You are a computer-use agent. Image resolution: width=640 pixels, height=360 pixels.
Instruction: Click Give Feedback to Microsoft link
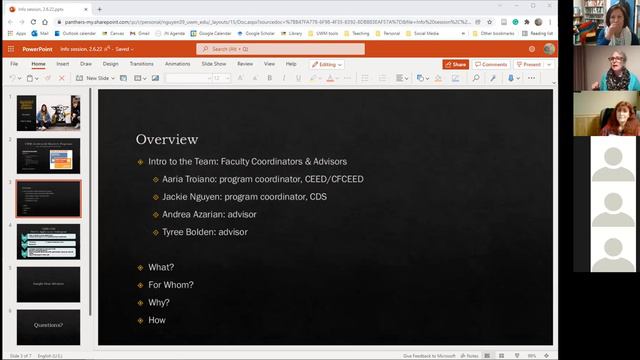click(429, 356)
